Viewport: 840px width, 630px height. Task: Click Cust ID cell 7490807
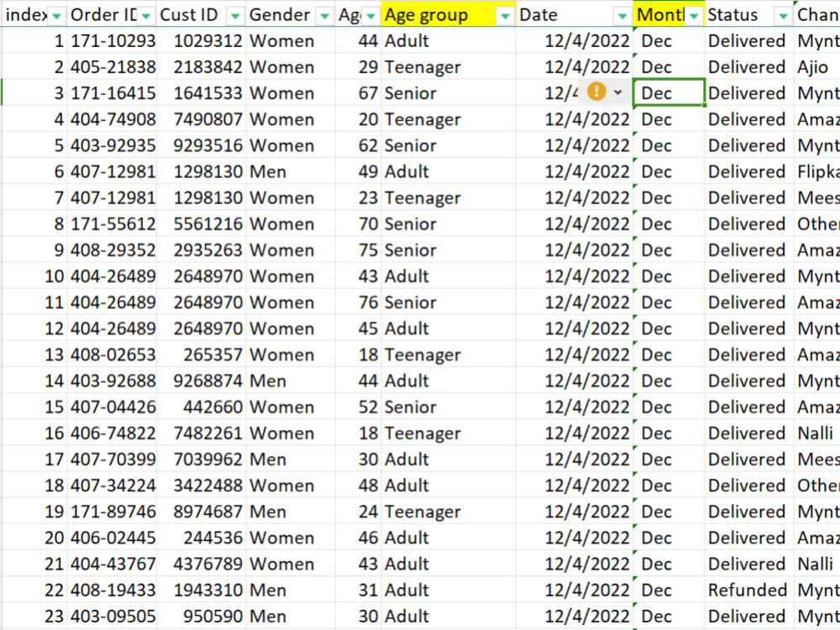202,119
